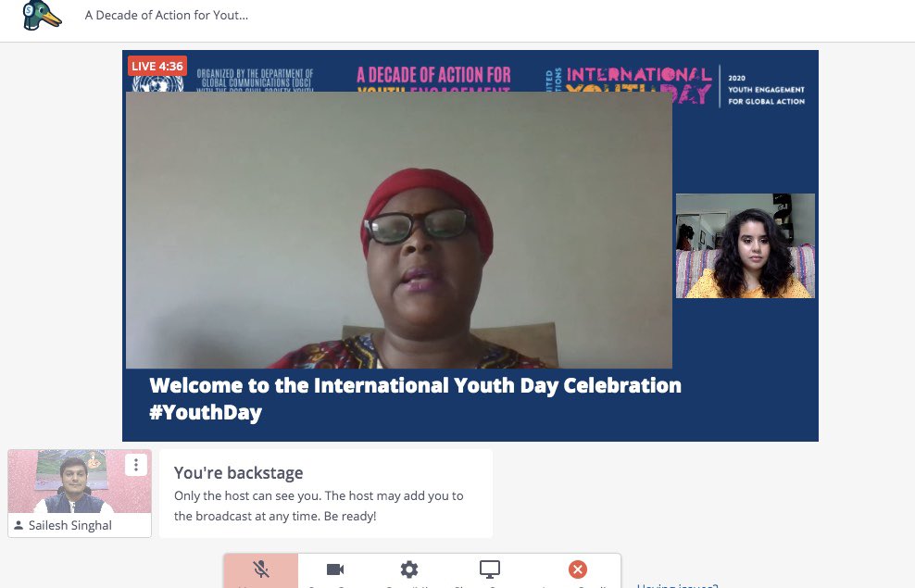
Task: Click the International Youth Day logo overlay
Action: point(675,86)
